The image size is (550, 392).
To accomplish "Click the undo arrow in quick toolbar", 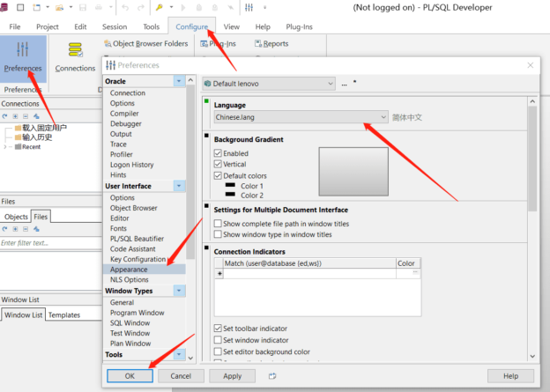I will [123, 7].
